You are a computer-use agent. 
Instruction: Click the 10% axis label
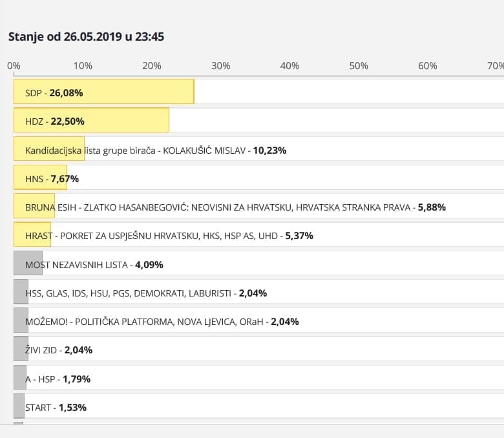pos(83,66)
